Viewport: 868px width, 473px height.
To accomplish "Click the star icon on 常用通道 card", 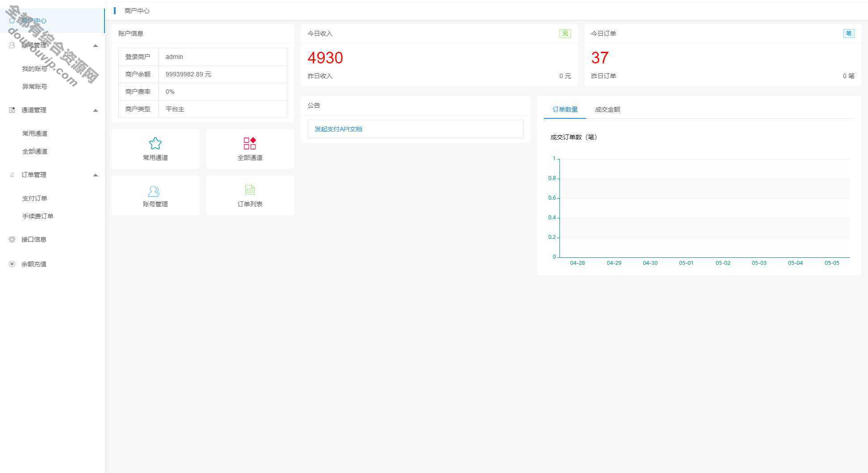I will [x=155, y=143].
